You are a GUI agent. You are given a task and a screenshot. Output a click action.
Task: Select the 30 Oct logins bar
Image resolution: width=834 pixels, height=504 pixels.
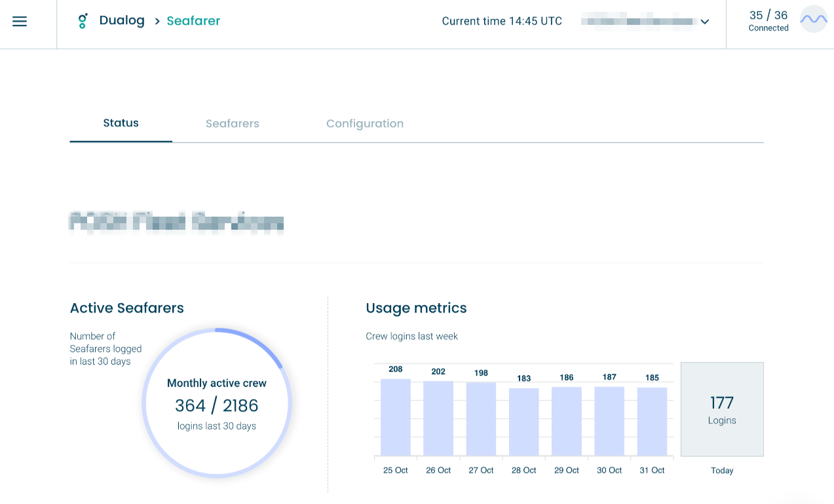click(x=609, y=422)
